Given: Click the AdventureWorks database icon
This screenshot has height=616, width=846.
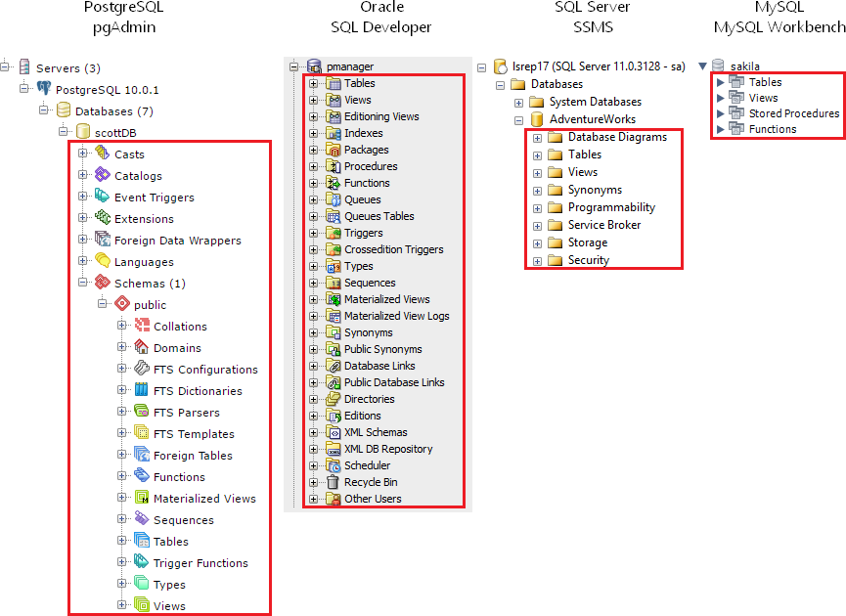Looking at the screenshot, I should pos(536,119).
